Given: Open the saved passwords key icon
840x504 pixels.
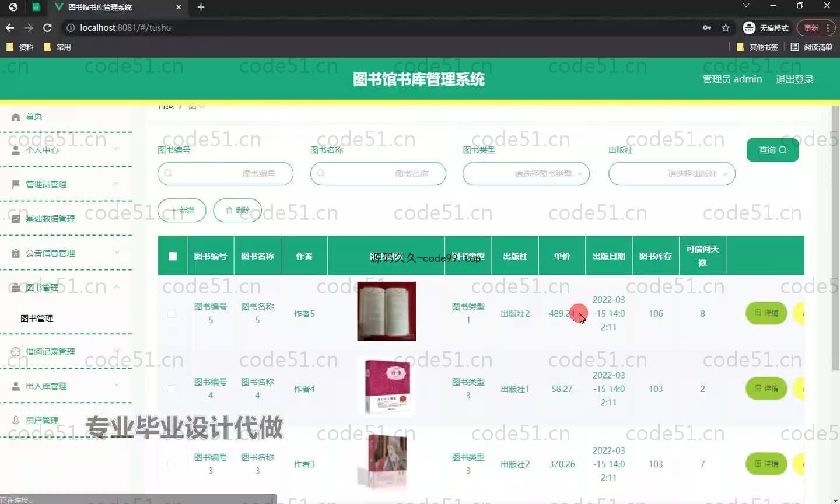Looking at the screenshot, I should [x=707, y=27].
